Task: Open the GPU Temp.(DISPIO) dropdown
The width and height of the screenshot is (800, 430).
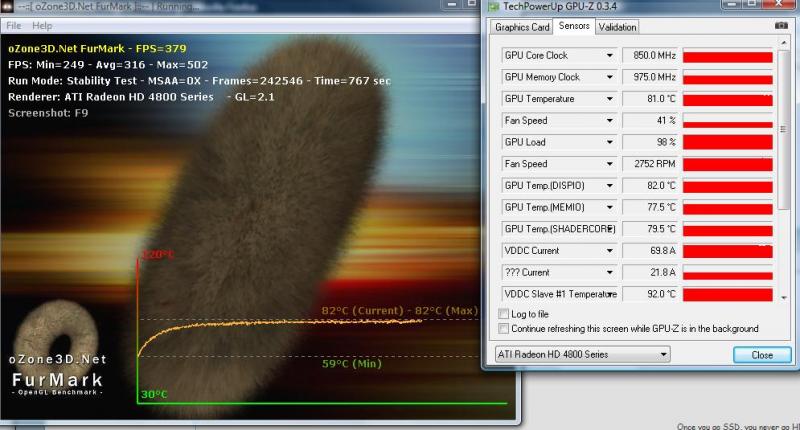Action: [609, 185]
